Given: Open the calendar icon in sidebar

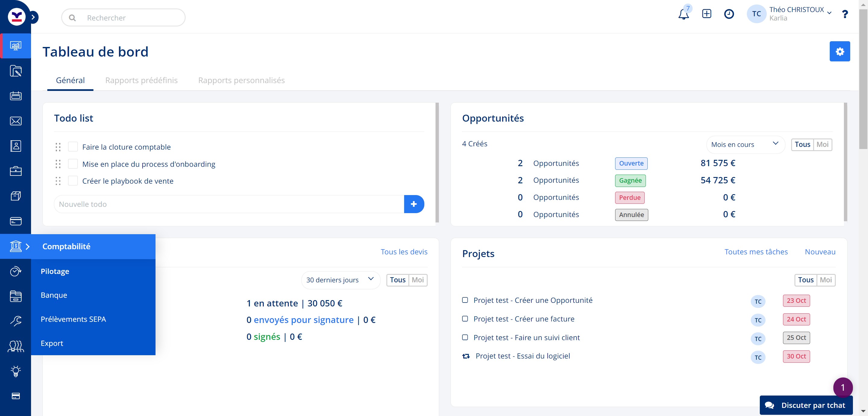Looking at the screenshot, I should tap(15, 96).
